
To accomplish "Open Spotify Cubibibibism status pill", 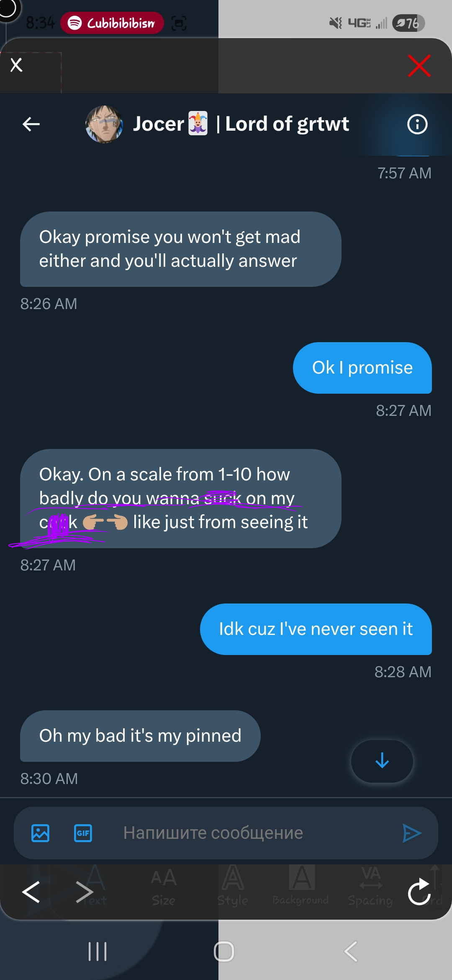I will click(112, 23).
